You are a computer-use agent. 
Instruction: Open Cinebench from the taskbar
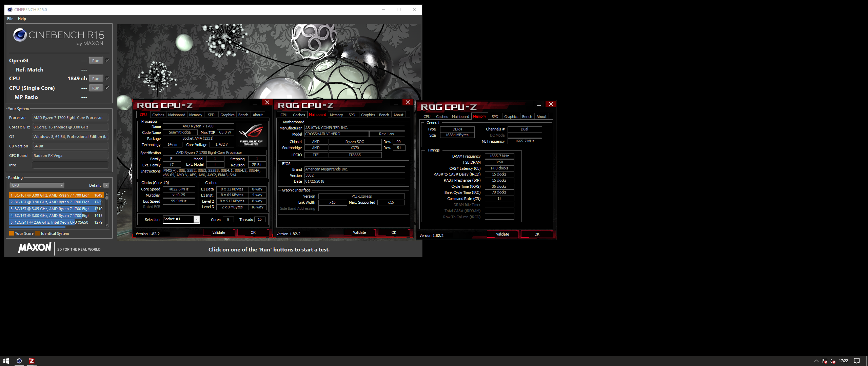[19, 361]
